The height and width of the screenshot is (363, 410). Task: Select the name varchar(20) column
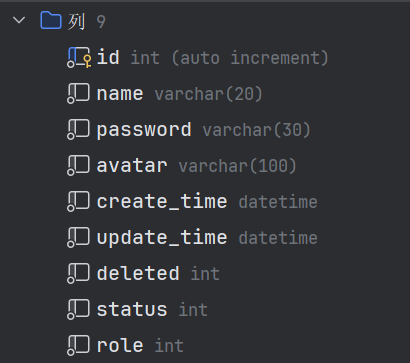tap(180, 94)
